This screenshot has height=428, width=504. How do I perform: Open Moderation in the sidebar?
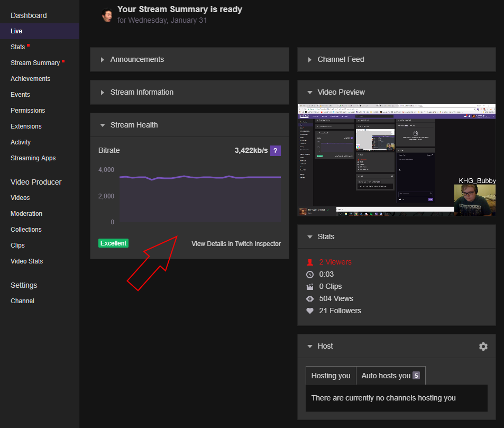click(x=26, y=214)
